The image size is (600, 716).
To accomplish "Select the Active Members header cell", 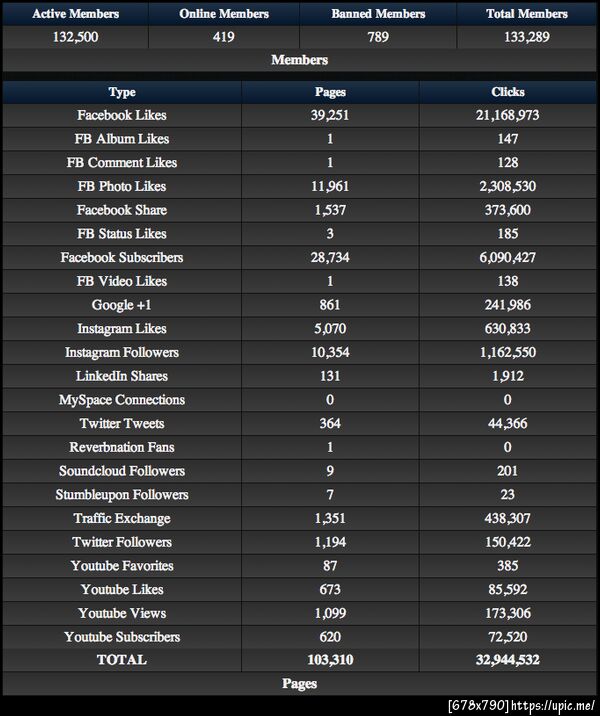I will coord(75,14).
